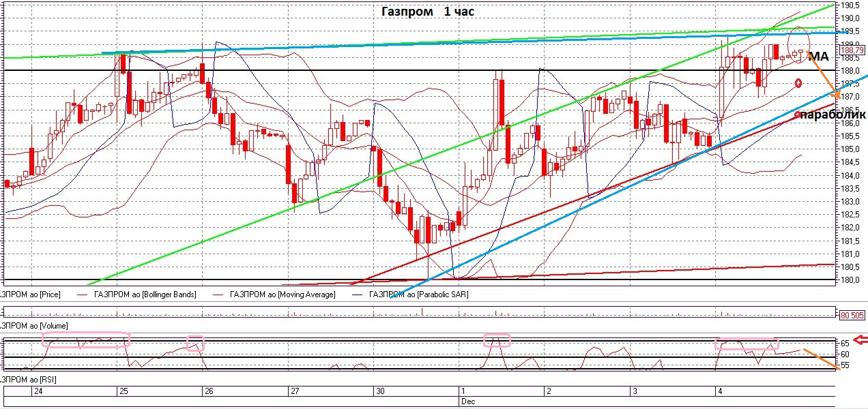Click price axis label 181,5

(850, 241)
